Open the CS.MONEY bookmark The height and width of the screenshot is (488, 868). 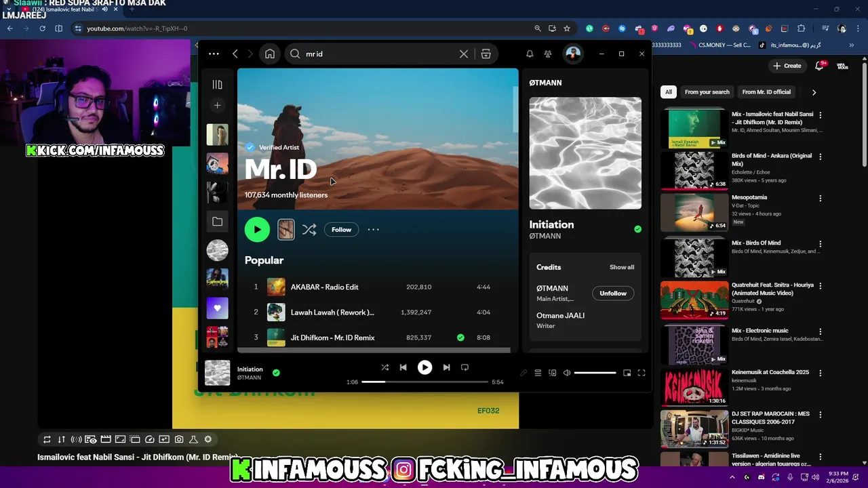coord(720,45)
